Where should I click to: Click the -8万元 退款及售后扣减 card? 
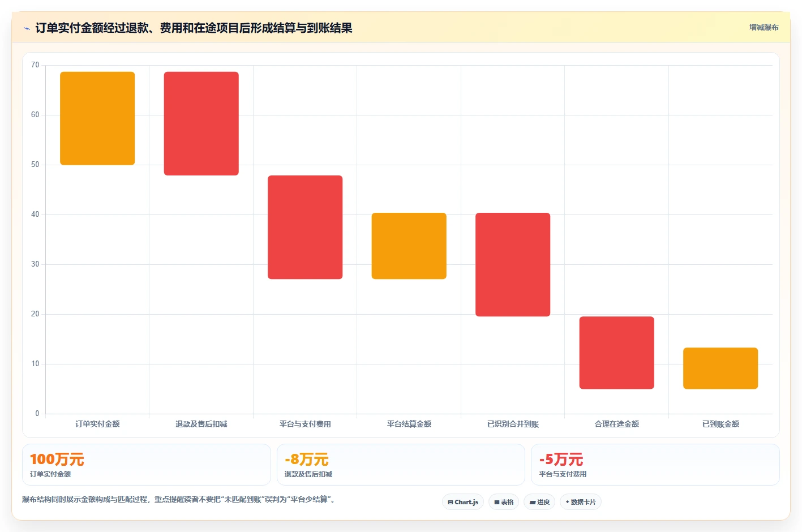[x=401, y=465]
